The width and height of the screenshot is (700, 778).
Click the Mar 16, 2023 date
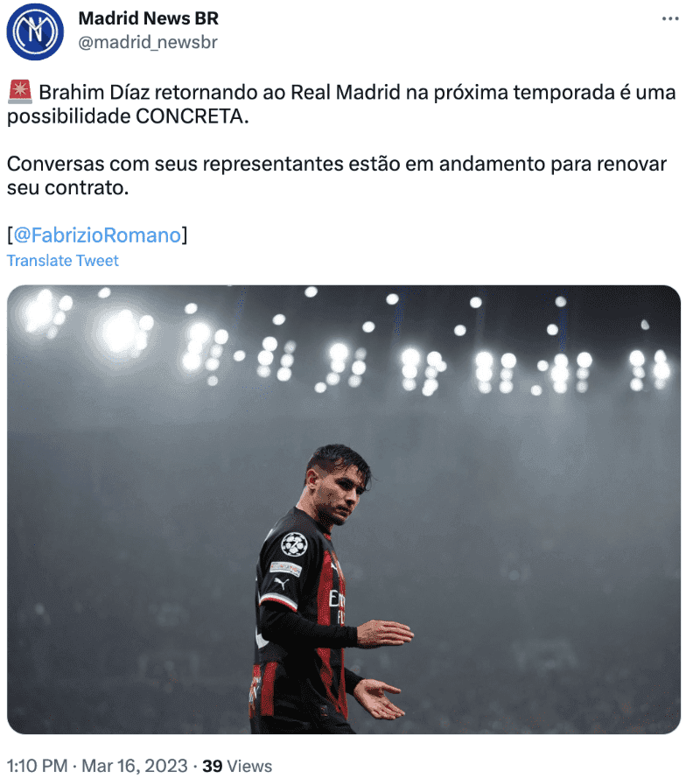point(135,765)
